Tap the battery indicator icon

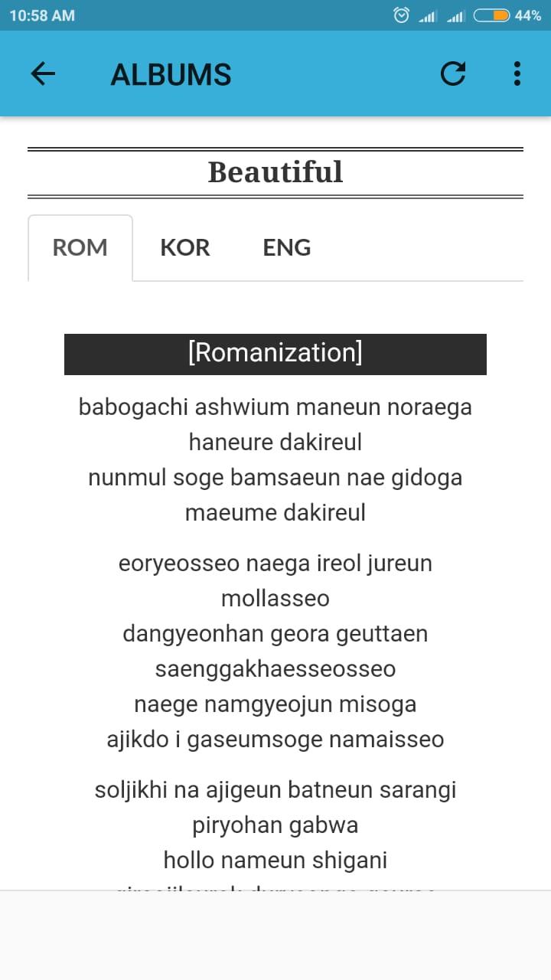491,15
